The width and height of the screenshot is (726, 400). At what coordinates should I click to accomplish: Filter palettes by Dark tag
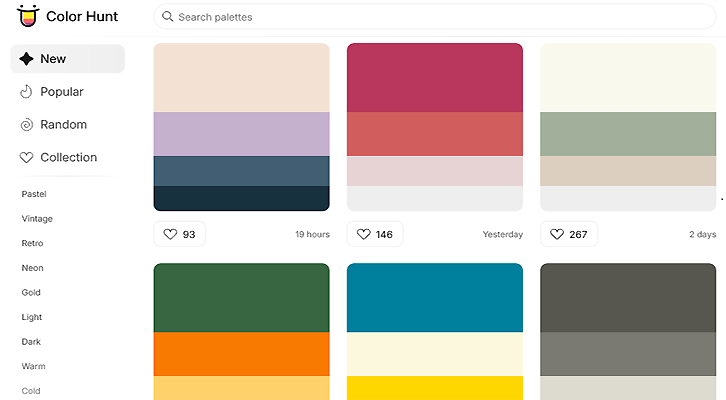(x=31, y=342)
